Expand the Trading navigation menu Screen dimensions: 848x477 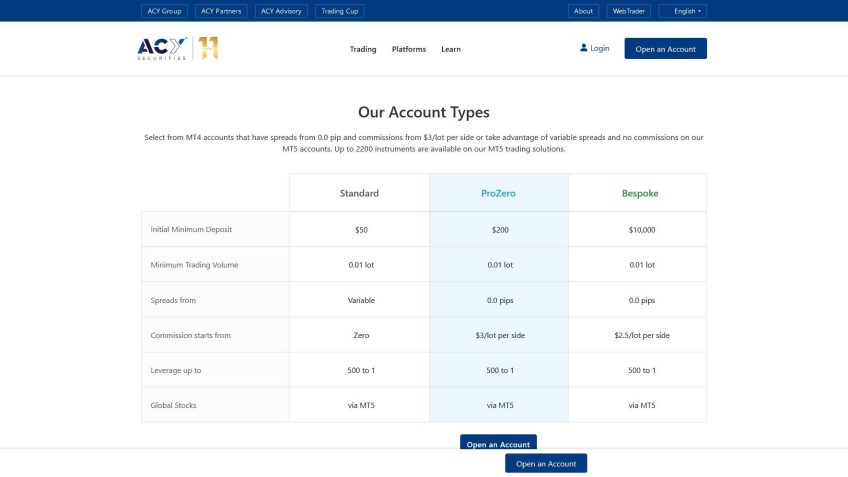coord(363,49)
